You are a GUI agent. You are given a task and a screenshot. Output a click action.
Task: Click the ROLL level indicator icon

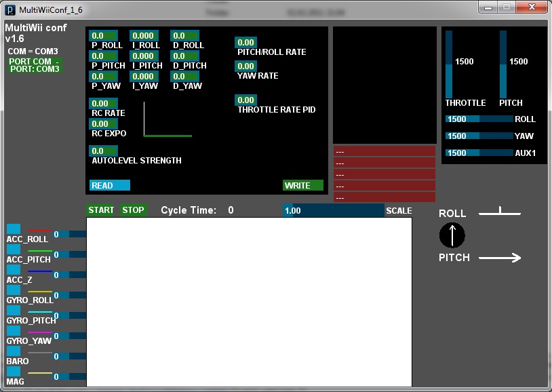(x=500, y=212)
